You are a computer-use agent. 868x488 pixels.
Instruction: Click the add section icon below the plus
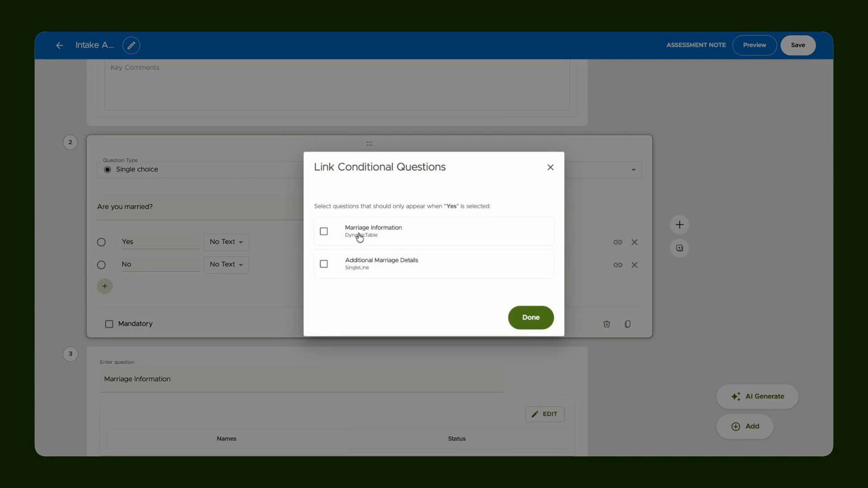[x=679, y=248]
